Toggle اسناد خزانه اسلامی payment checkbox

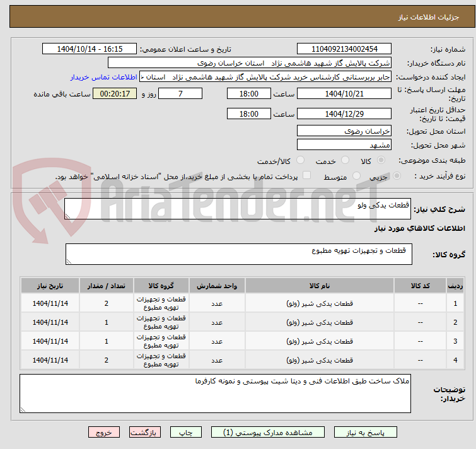coord(307,175)
